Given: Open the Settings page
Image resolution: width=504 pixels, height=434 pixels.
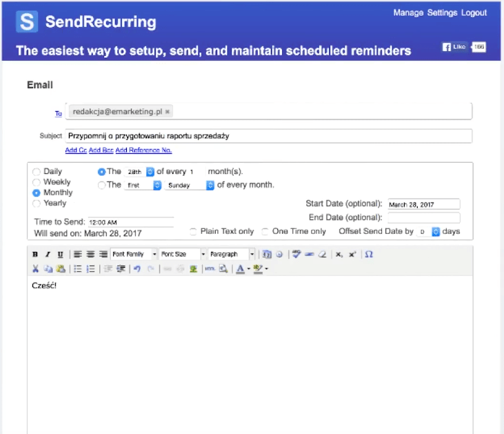Looking at the screenshot, I should [442, 12].
